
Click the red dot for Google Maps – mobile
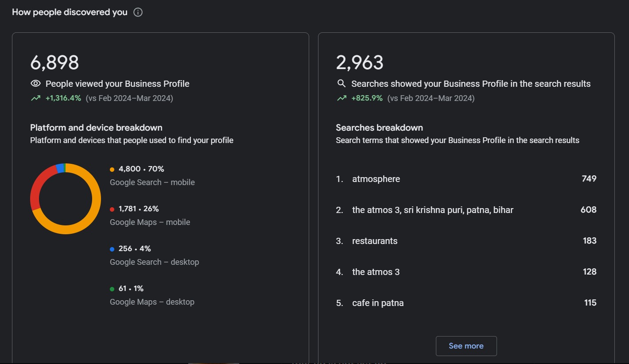coord(112,209)
